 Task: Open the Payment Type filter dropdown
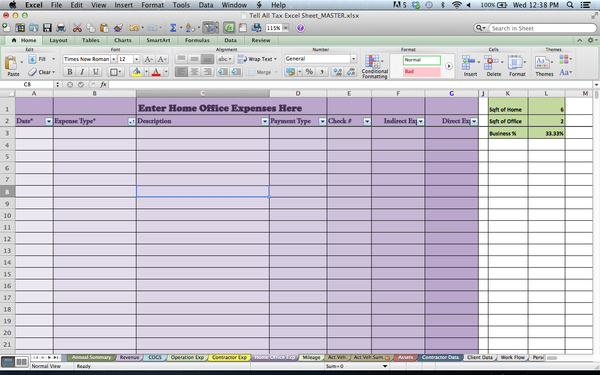coord(322,121)
